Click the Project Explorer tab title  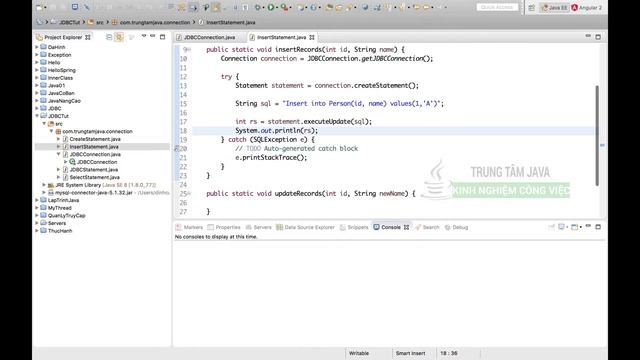pos(63,37)
